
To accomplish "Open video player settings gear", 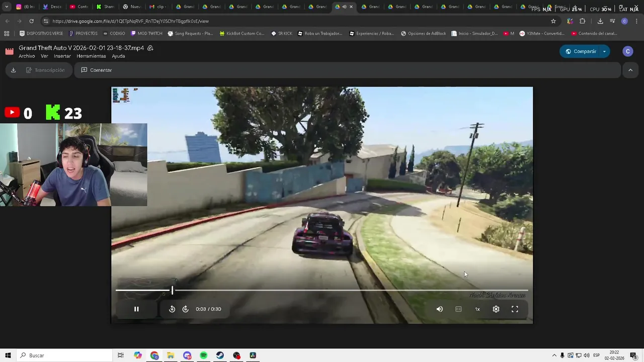I will [x=496, y=309].
